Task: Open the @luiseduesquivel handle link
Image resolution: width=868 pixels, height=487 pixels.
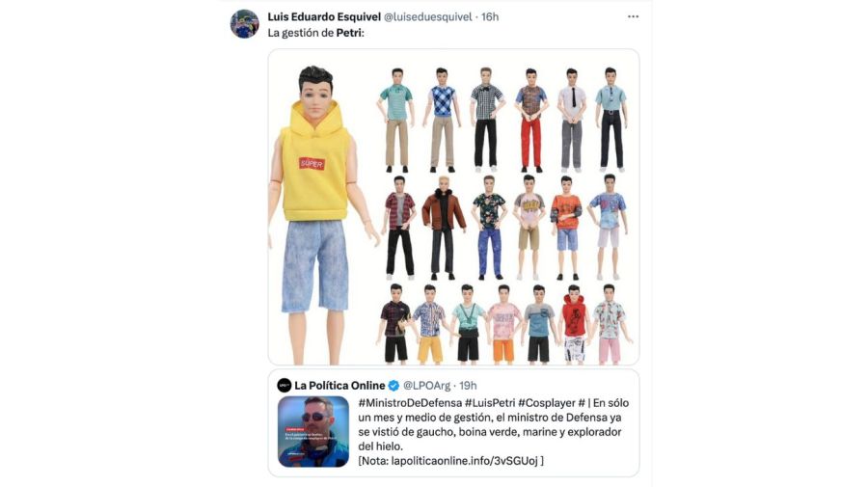Action: tap(427, 17)
